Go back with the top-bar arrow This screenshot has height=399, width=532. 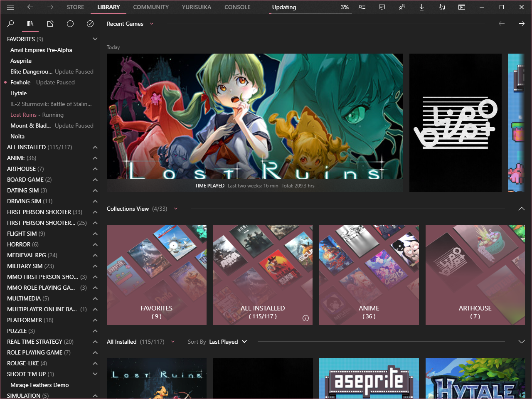coord(30,7)
